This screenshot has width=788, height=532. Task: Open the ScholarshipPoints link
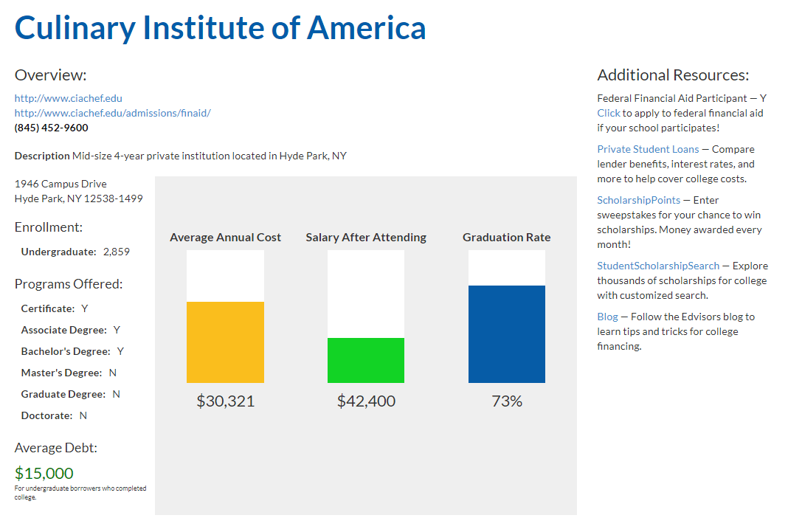638,200
